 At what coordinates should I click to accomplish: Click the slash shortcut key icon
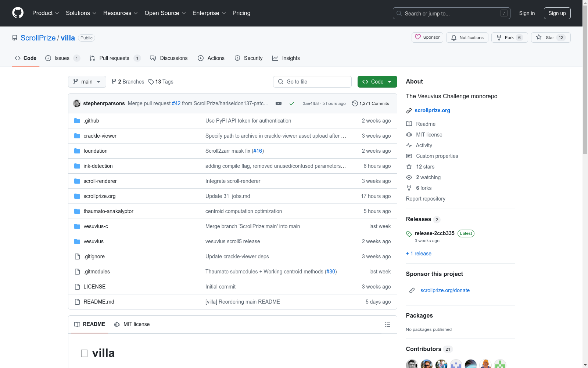click(504, 13)
